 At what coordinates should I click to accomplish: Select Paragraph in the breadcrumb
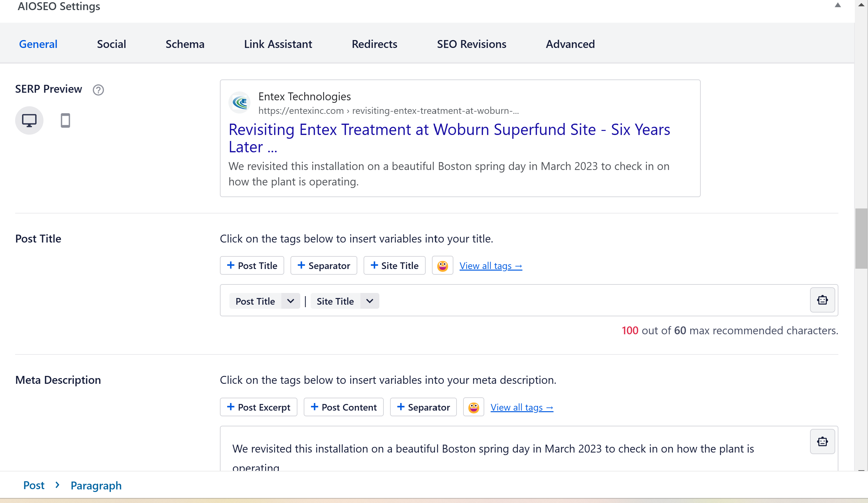click(96, 485)
